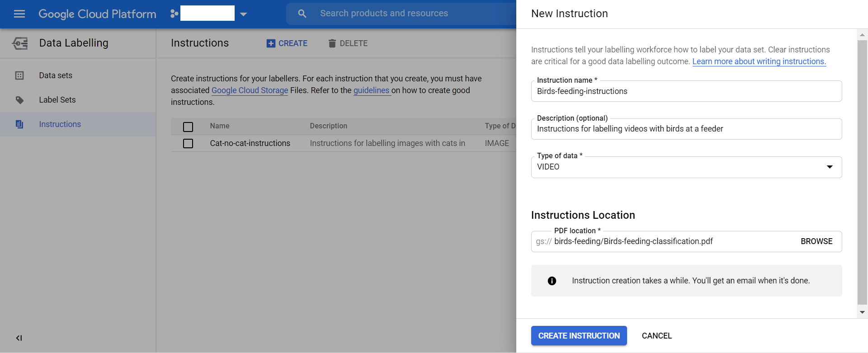The image size is (868, 353).
Task: Open the project selector dropdown
Action: pos(243,14)
